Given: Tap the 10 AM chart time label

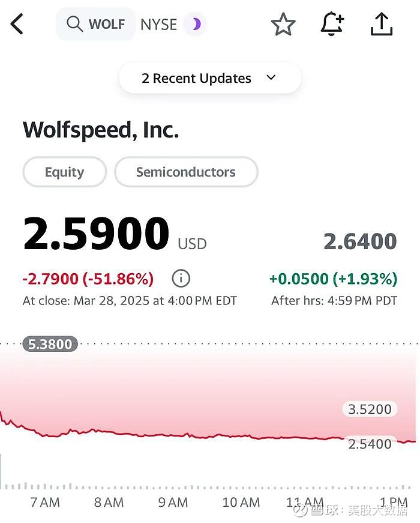Looking at the screenshot, I should coord(241,503).
